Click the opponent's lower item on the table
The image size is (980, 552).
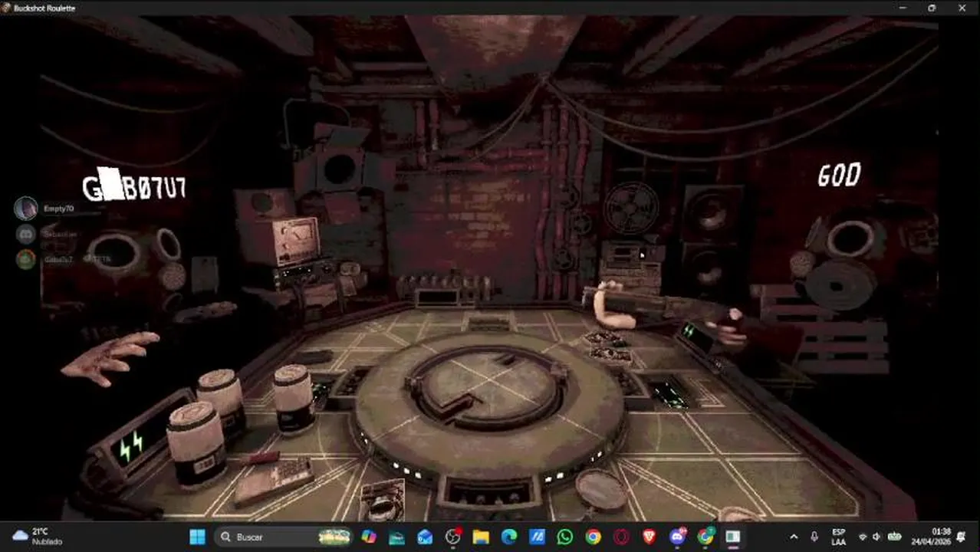(x=610, y=355)
